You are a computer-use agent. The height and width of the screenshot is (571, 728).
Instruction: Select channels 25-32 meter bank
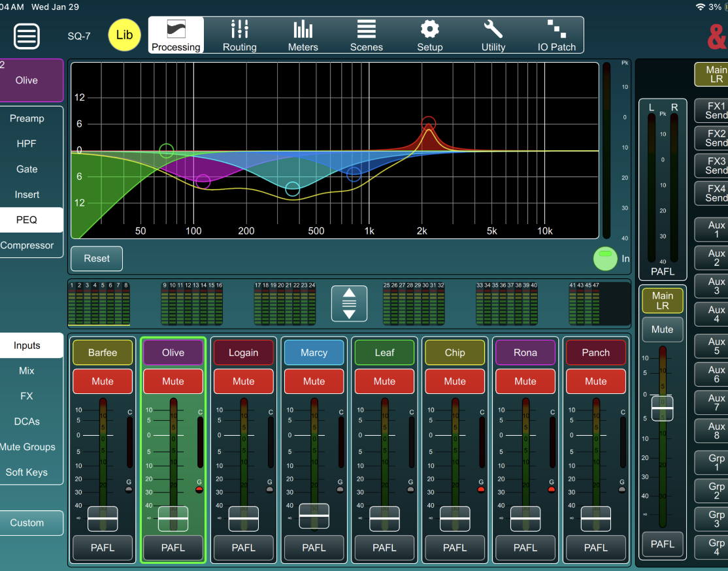tap(414, 304)
